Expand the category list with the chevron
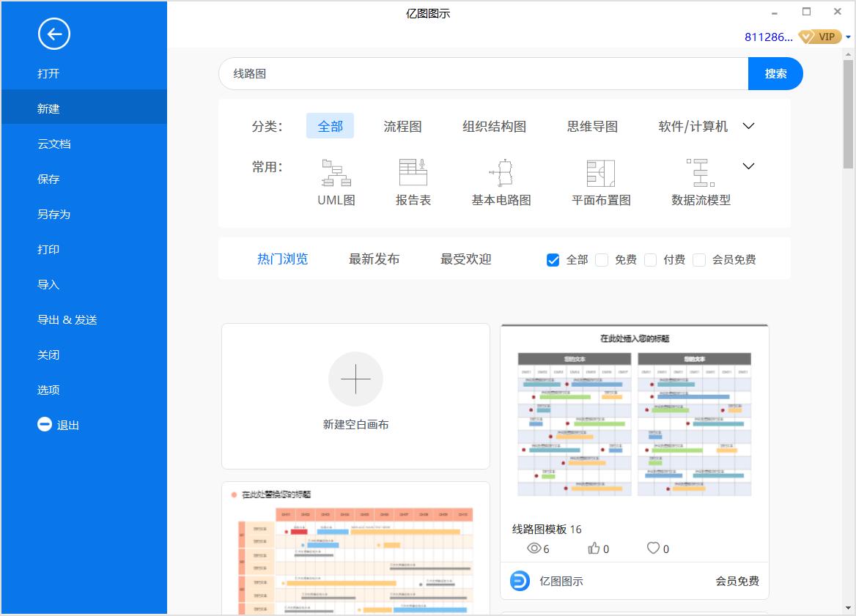 pyautogui.click(x=748, y=125)
